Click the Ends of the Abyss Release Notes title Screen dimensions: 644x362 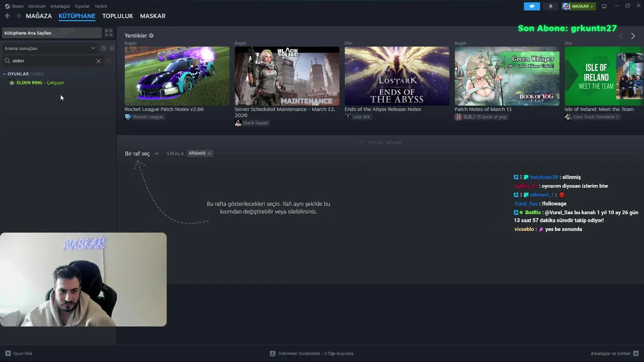coord(383,109)
